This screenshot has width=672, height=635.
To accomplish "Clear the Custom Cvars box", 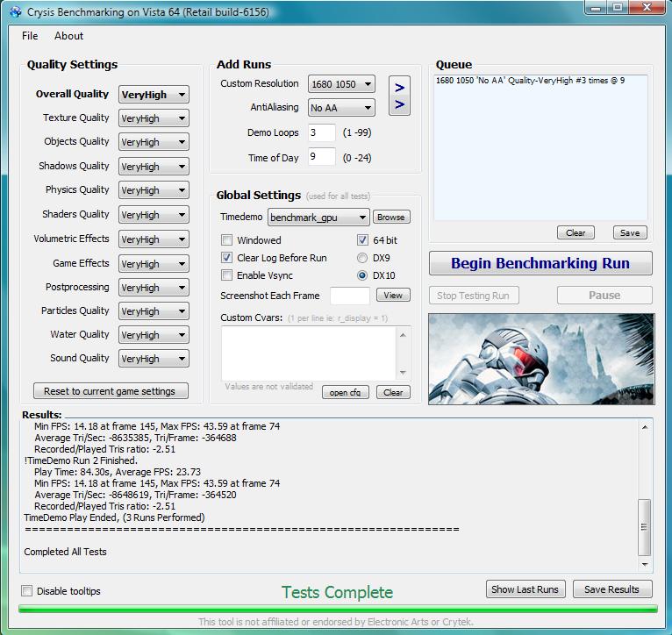I will point(393,392).
